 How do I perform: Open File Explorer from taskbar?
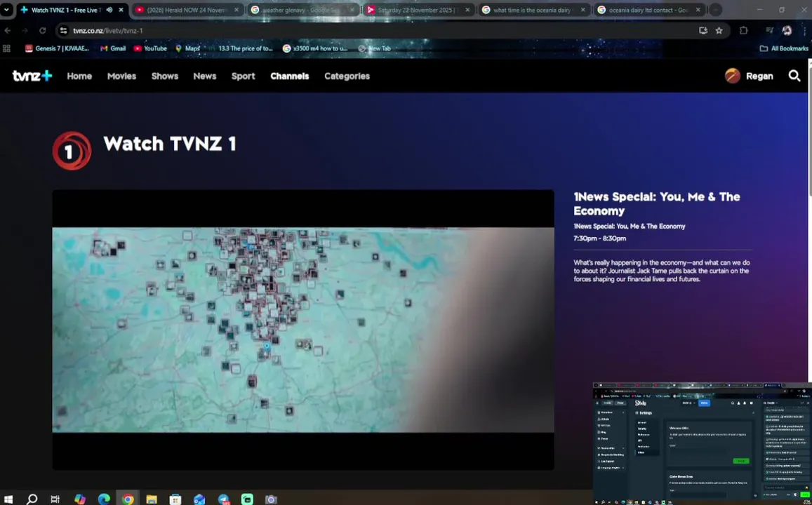[151, 499]
